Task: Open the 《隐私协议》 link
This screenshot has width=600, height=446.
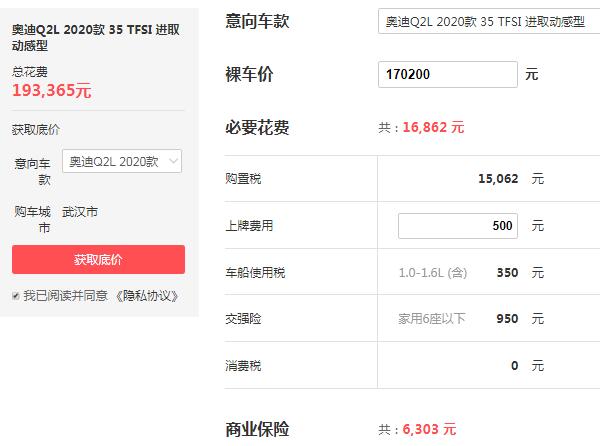Action: (148, 296)
